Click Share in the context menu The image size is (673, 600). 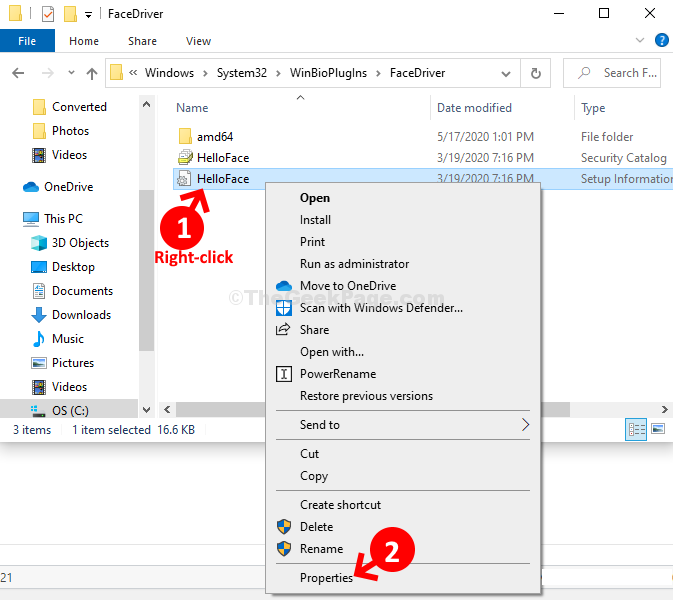(x=315, y=330)
